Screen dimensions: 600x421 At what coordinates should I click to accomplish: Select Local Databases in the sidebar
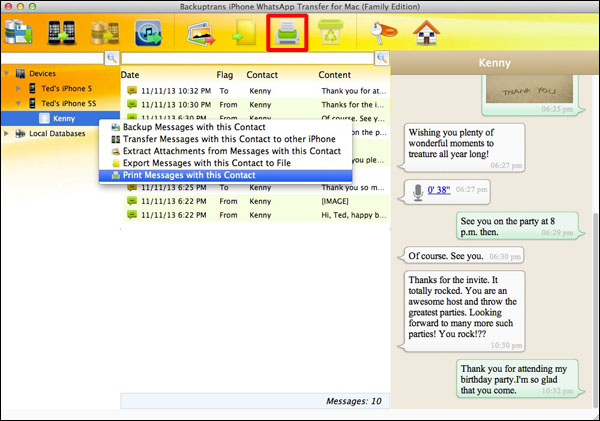57,133
